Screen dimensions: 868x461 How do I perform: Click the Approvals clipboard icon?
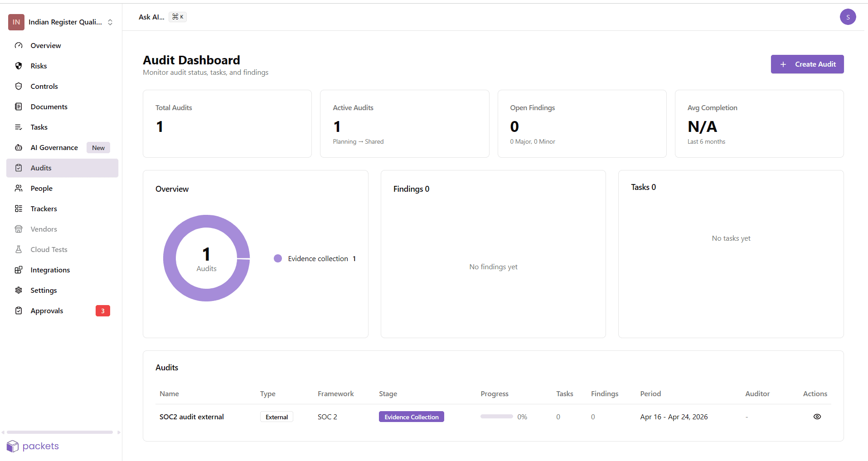pyautogui.click(x=19, y=311)
